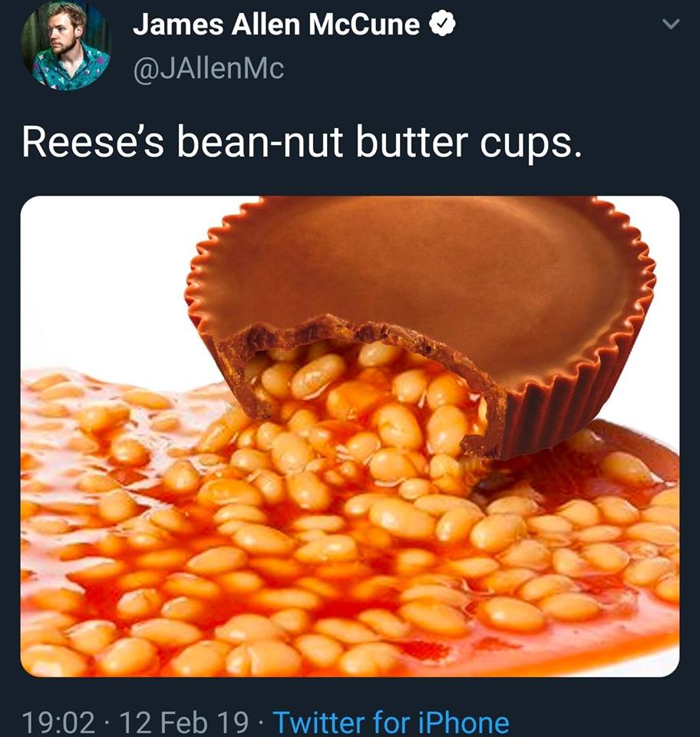Click the @JAllenMc handle

[208, 68]
